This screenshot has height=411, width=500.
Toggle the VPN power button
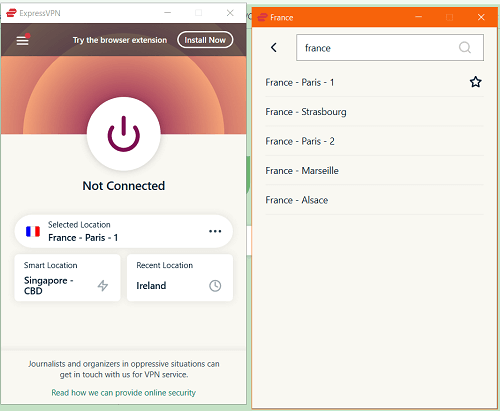click(124, 134)
